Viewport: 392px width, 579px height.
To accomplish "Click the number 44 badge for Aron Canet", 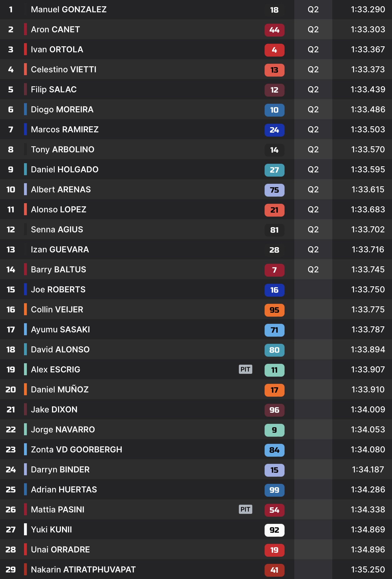I will coord(274,30).
